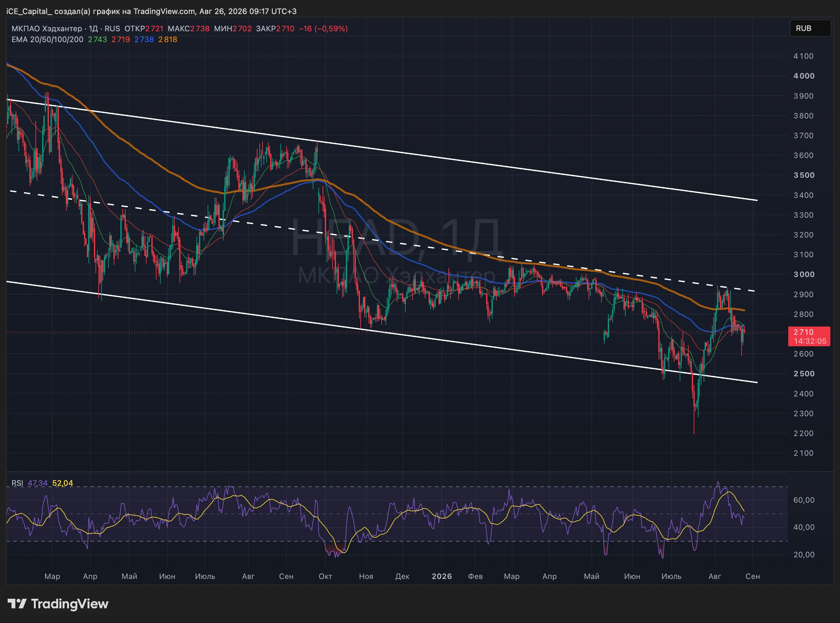Viewport: 840px width, 623px height.
Task: Click the orange EMA value 2818
Action: pyautogui.click(x=168, y=40)
